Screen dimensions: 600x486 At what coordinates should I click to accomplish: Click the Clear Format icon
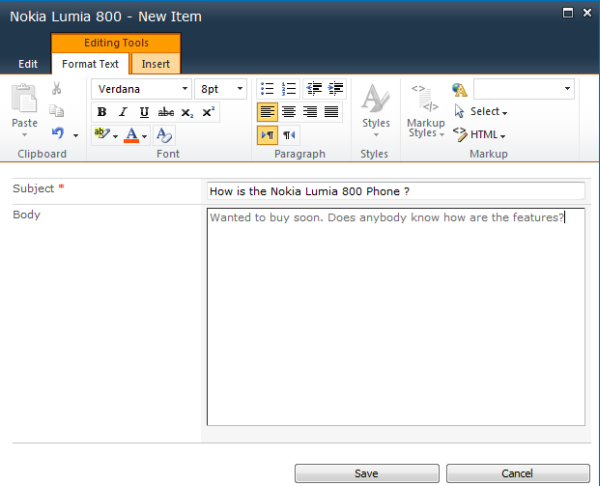[165, 135]
